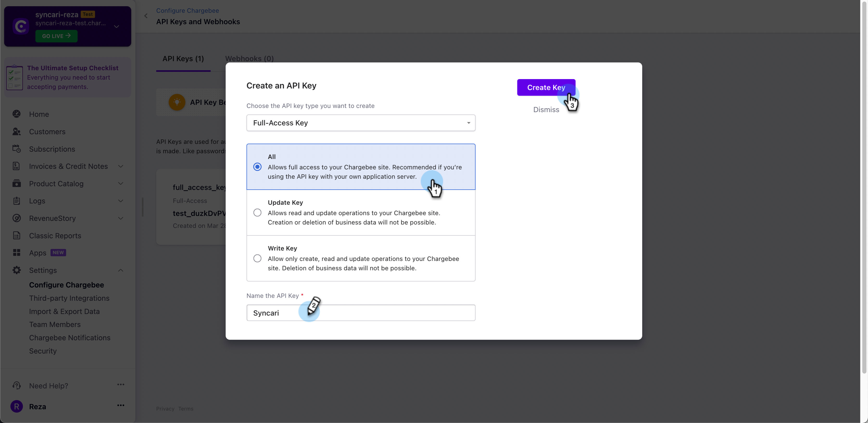Expand the syncari-reza site switcher chevron
The image size is (868, 423).
(x=117, y=27)
